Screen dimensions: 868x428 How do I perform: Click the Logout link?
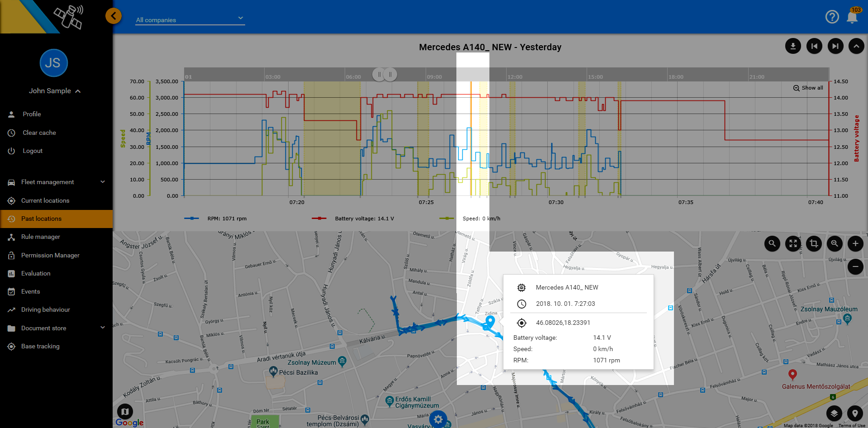click(33, 151)
